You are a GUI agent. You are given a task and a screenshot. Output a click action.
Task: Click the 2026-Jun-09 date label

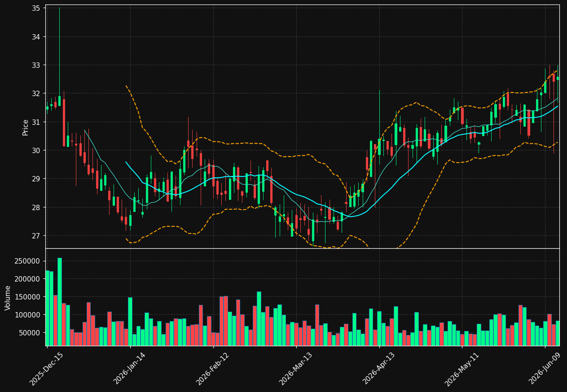coord(545,369)
